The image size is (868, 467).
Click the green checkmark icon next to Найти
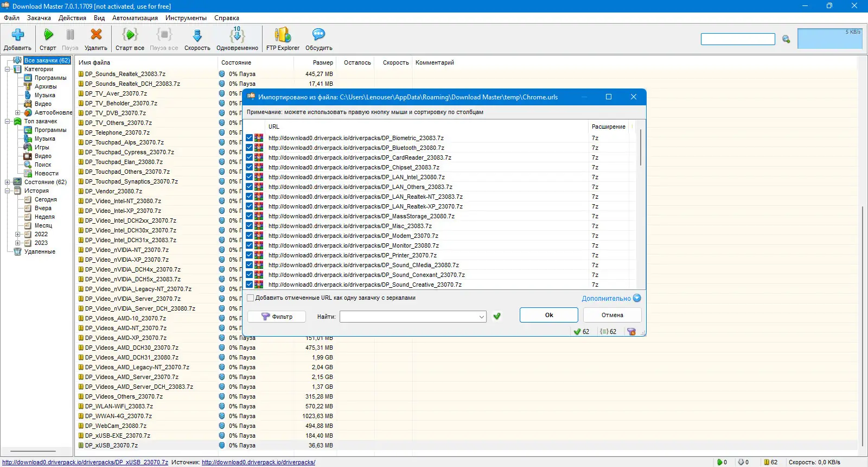(497, 316)
